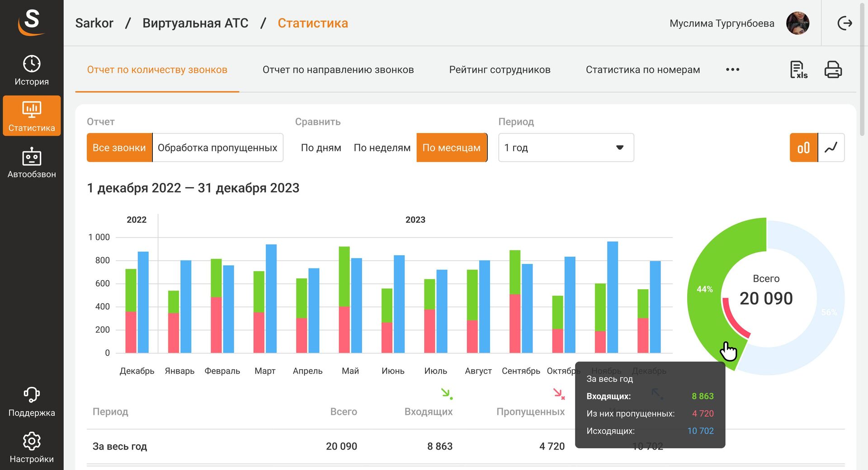Viewport: 868px width, 470px height.
Task: Click Входящих column header
Action: [429, 412]
